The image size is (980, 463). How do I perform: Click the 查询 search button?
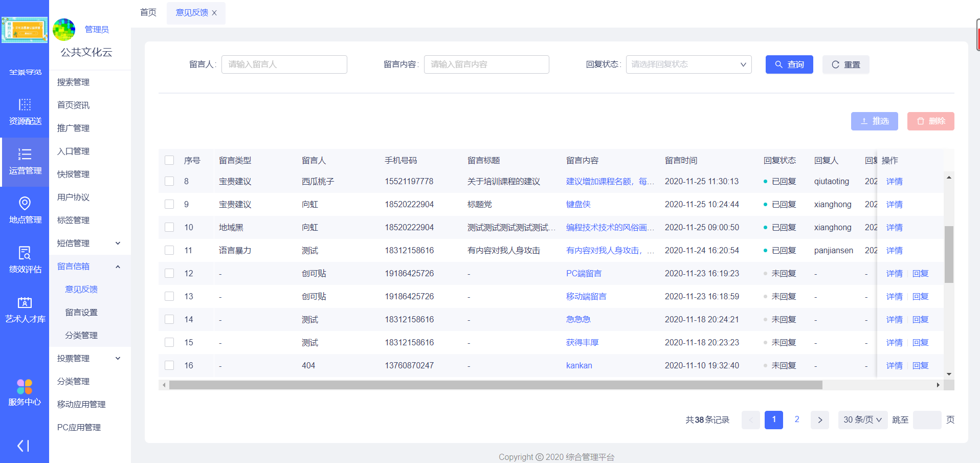789,64
